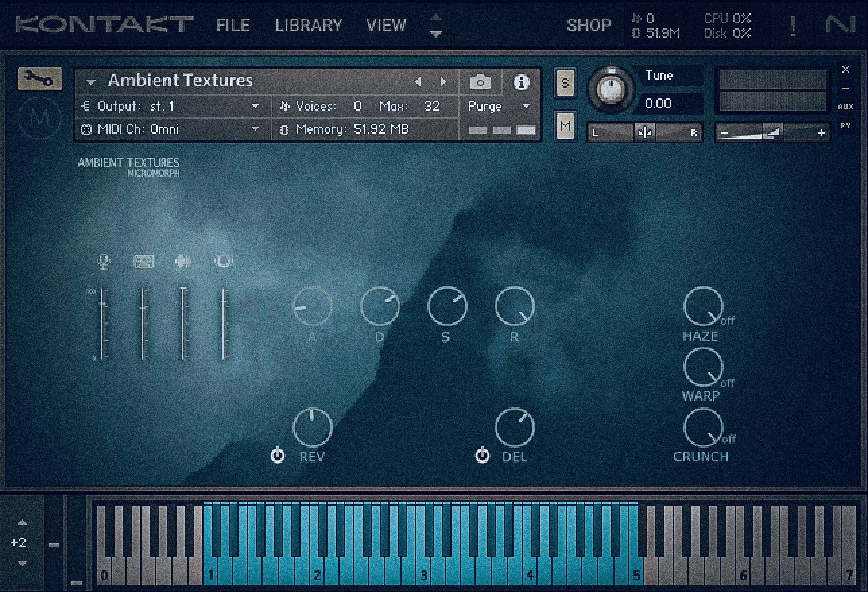This screenshot has height=592, width=868.
Task: Toggle the DEL power button
Action: point(482,456)
